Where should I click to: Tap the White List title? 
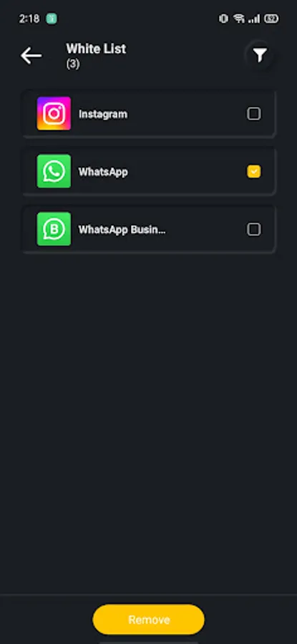tap(96, 49)
